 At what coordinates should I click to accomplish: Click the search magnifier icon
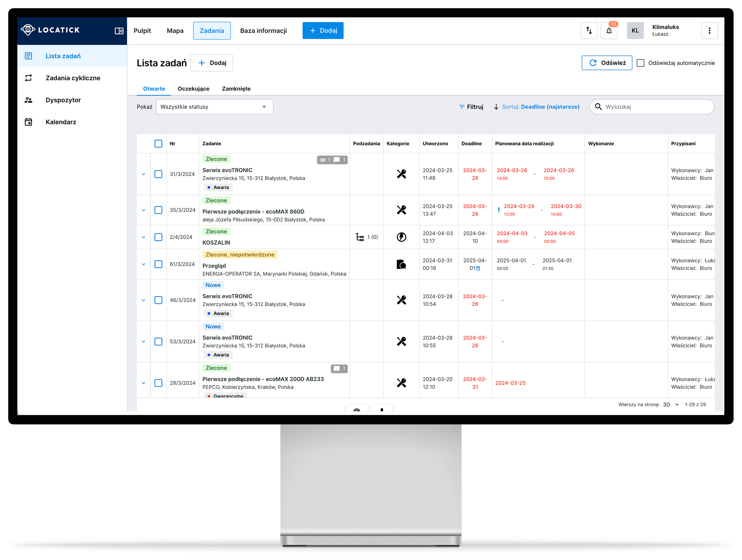pyautogui.click(x=598, y=107)
